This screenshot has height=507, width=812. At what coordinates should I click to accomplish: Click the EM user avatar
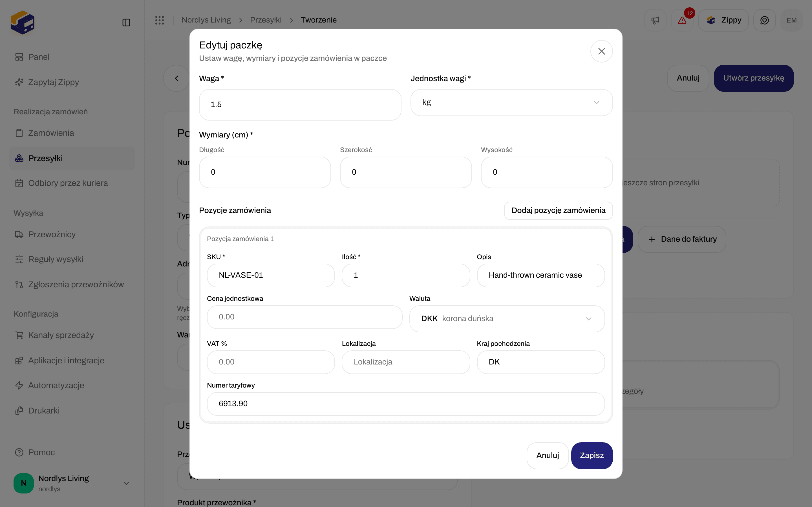pyautogui.click(x=791, y=20)
